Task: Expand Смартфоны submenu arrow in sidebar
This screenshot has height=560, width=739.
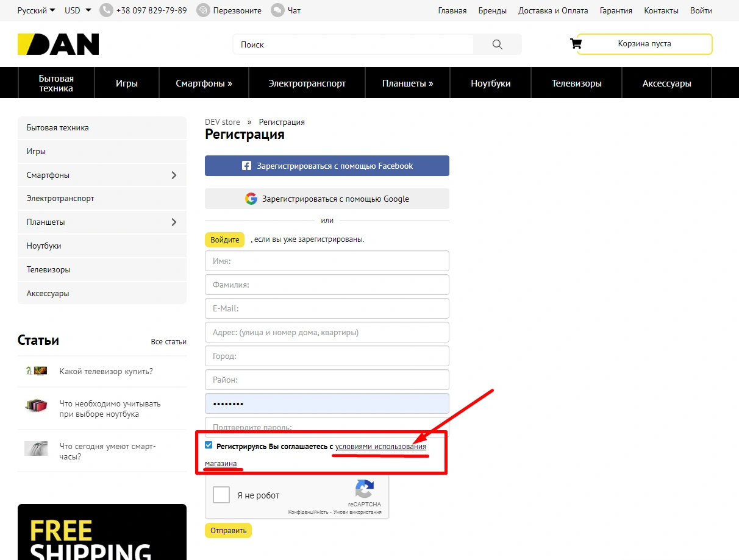Action: 174,175
